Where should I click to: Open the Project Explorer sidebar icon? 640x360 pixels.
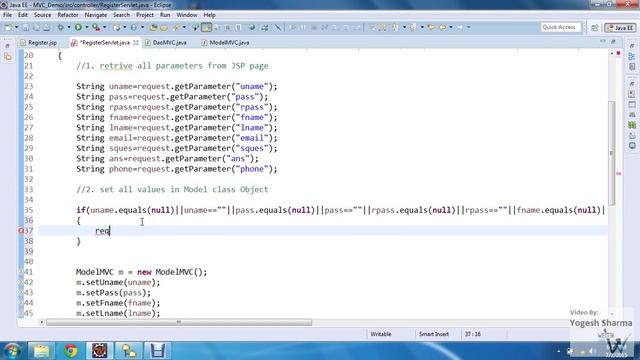(8, 57)
